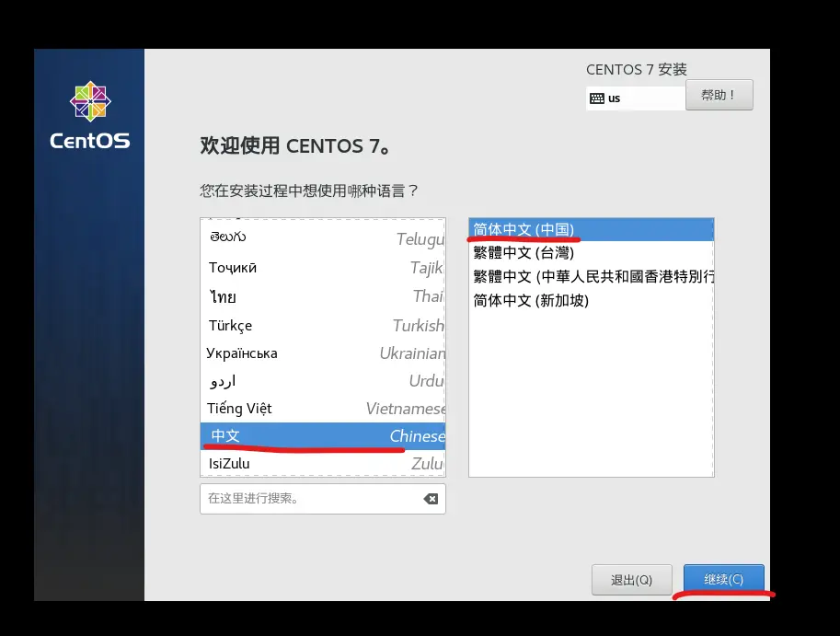Screen dimensions: 840x636
Task: Click the 继续 (Continue) button
Action: coord(723,579)
